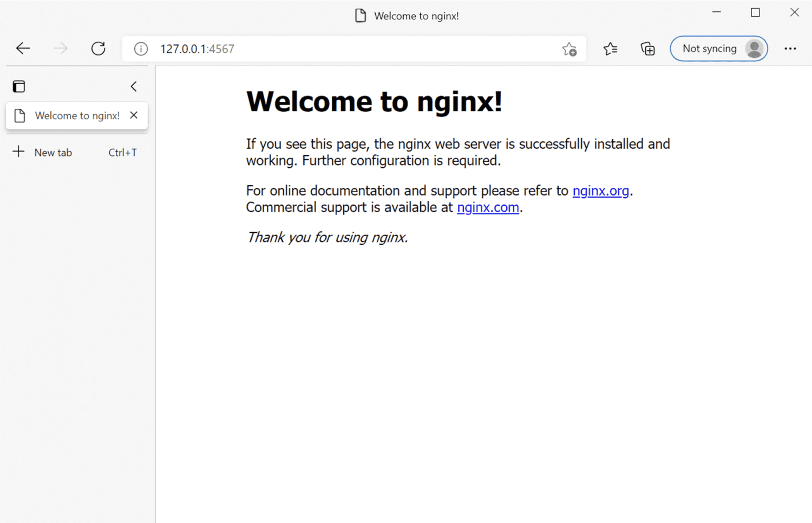The image size is (812, 523).
Task: Click the paragraph about successfully installed server
Action: (x=458, y=152)
